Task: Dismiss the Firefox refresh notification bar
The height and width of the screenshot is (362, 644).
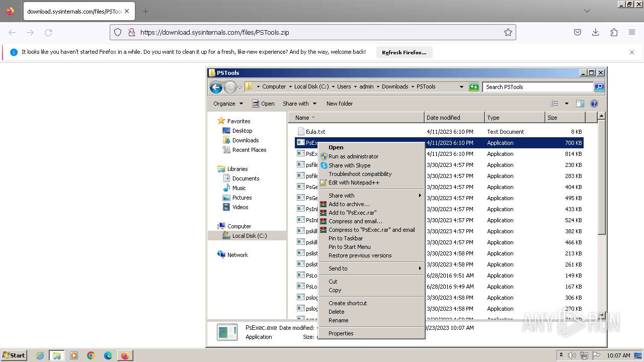Action: 632,52
